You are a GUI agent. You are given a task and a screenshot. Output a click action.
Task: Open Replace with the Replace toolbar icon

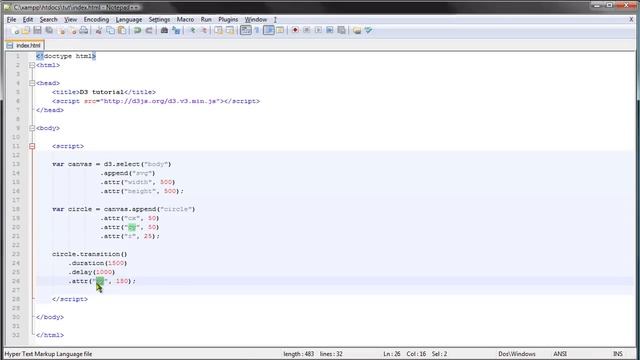(x=176, y=30)
